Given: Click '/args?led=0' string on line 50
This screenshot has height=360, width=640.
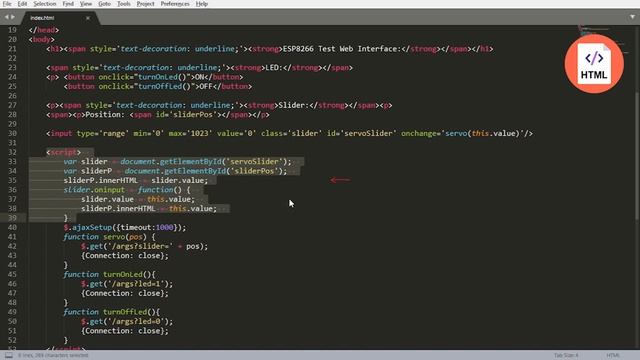Looking at the screenshot, I should click(136, 321).
